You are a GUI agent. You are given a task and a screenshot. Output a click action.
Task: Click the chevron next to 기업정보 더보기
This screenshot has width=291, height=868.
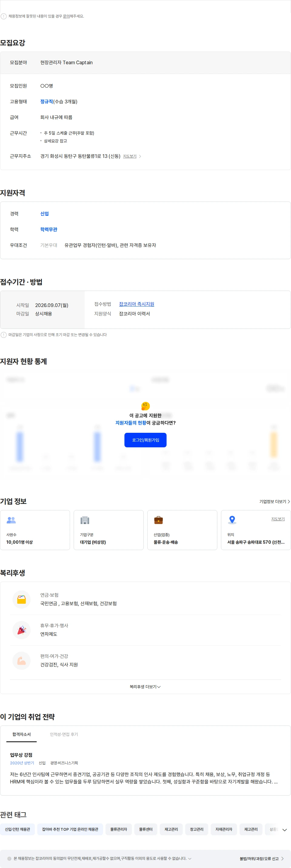click(289, 501)
